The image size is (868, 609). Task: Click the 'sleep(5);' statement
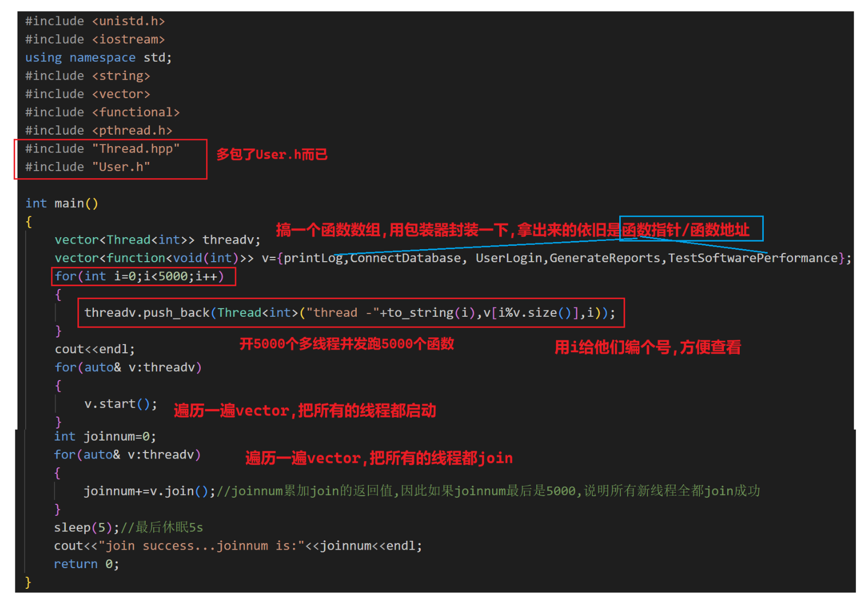point(86,528)
